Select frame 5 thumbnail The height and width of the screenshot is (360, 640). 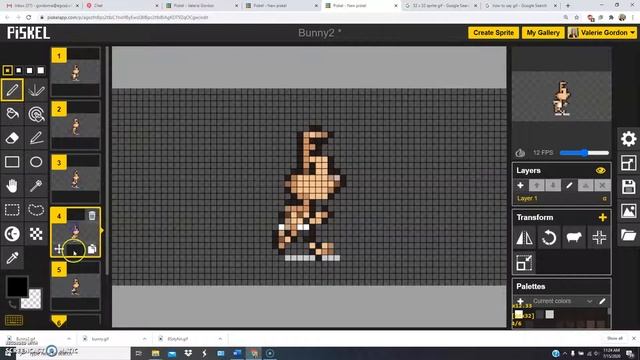coord(76,286)
